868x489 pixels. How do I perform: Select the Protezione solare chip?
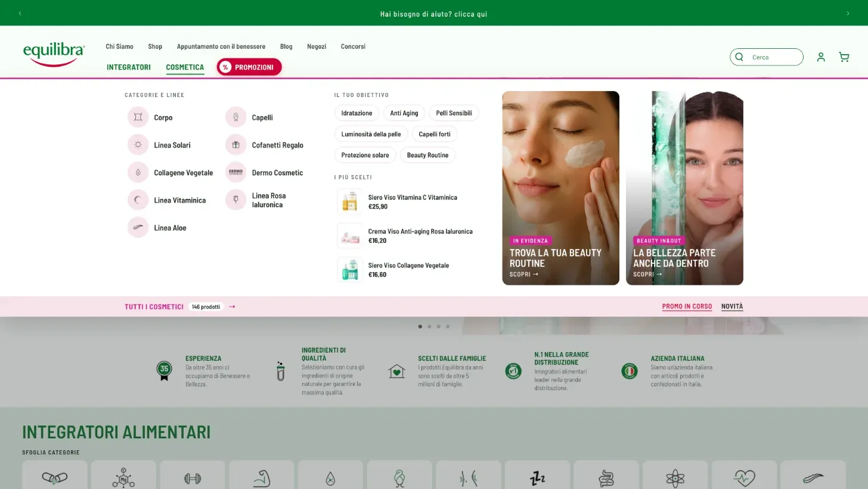point(365,155)
